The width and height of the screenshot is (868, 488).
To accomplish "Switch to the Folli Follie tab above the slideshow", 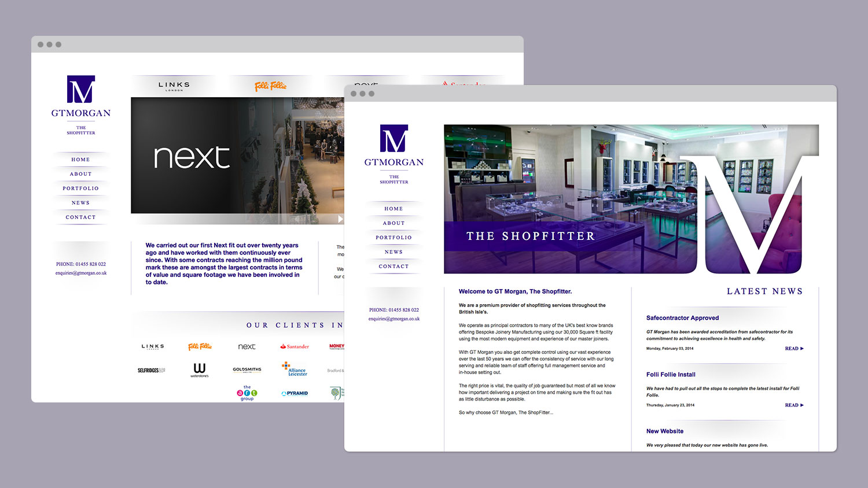I will click(271, 86).
